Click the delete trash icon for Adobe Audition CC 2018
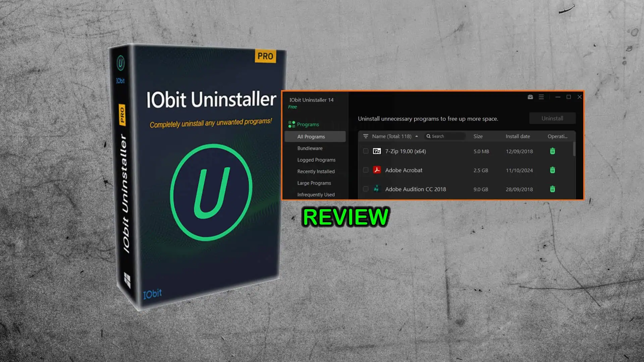 pyautogui.click(x=552, y=189)
